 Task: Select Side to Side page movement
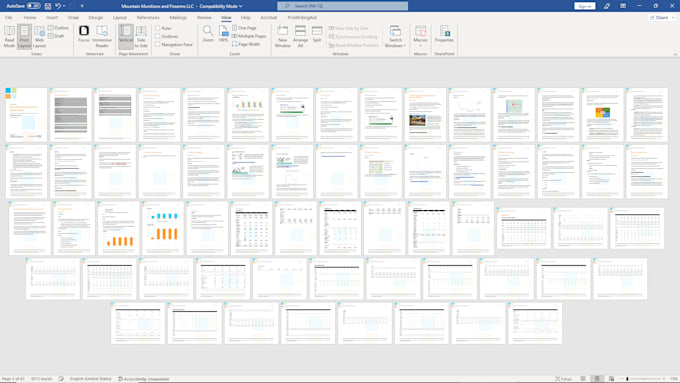click(141, 36)
